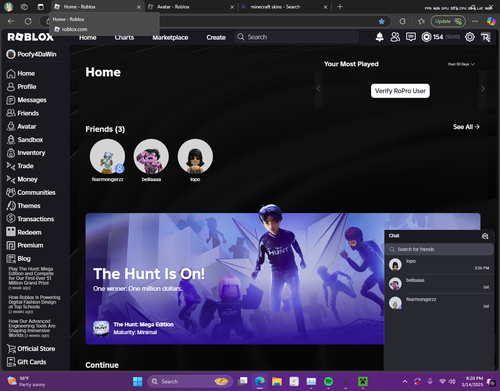Open the settings gear icon
Viewport: 500px width, 391px height.
click(470, 37)
